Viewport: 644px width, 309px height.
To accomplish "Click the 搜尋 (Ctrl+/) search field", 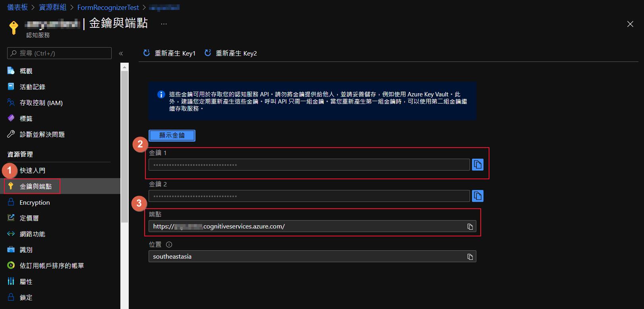I will pos(59,53).
